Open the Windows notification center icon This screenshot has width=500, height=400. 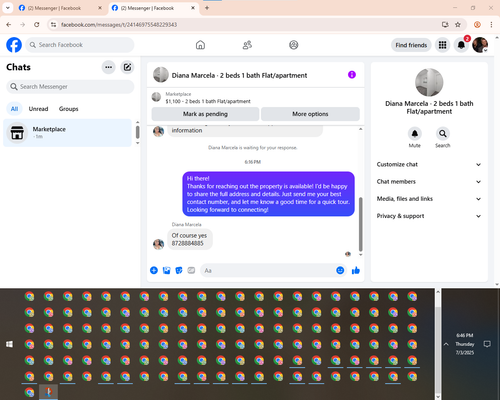pos(487,344)
